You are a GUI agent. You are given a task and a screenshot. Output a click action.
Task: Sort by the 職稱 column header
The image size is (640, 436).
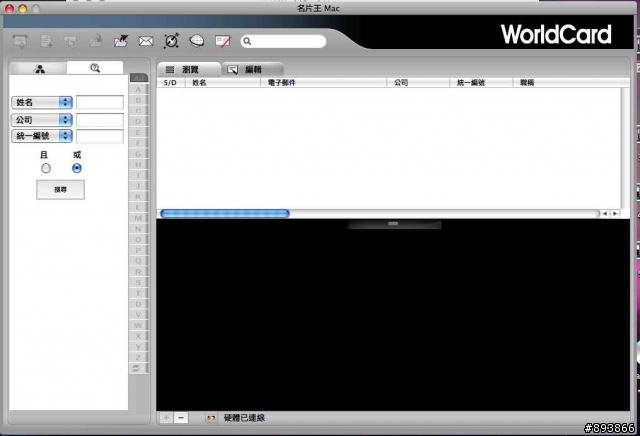click(571, 82)
